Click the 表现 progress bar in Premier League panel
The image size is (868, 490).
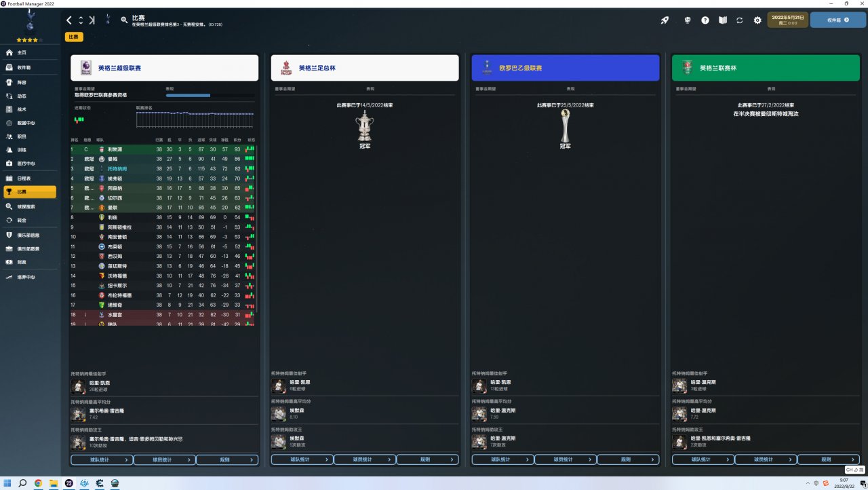pyautogui.click(x=210, y=96)
